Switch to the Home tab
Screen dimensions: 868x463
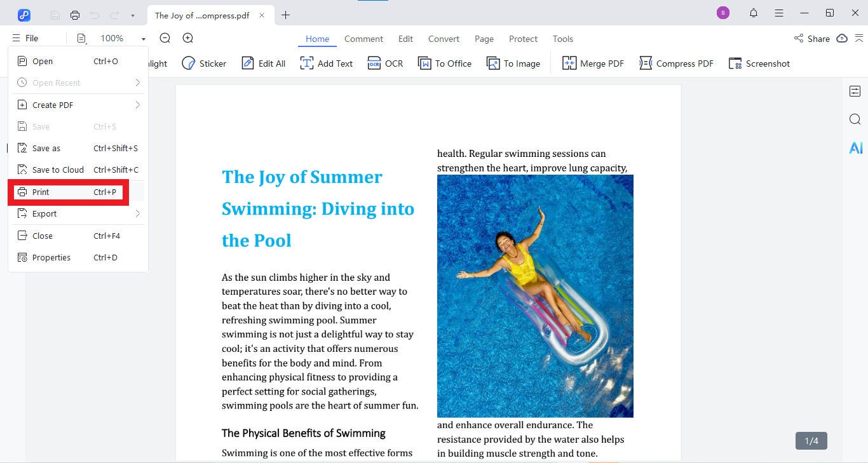[x=318, y=39]
